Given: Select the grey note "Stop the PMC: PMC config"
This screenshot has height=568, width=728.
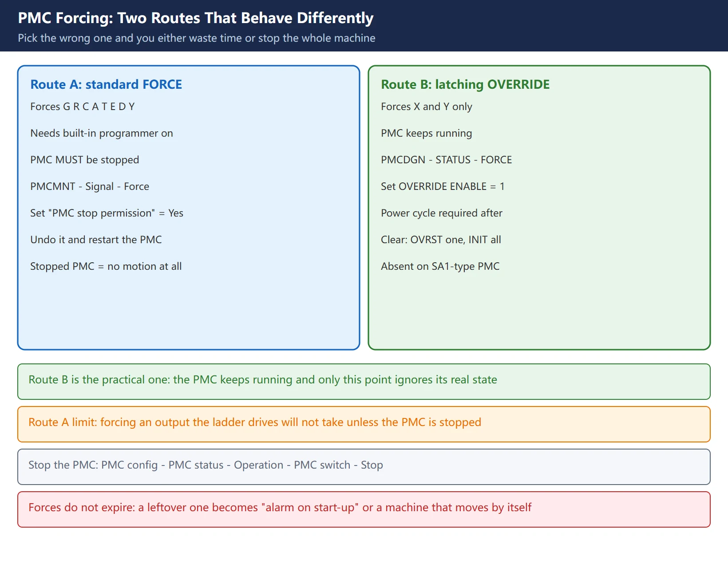Looking at the screenshot, I should coord(364,467).
